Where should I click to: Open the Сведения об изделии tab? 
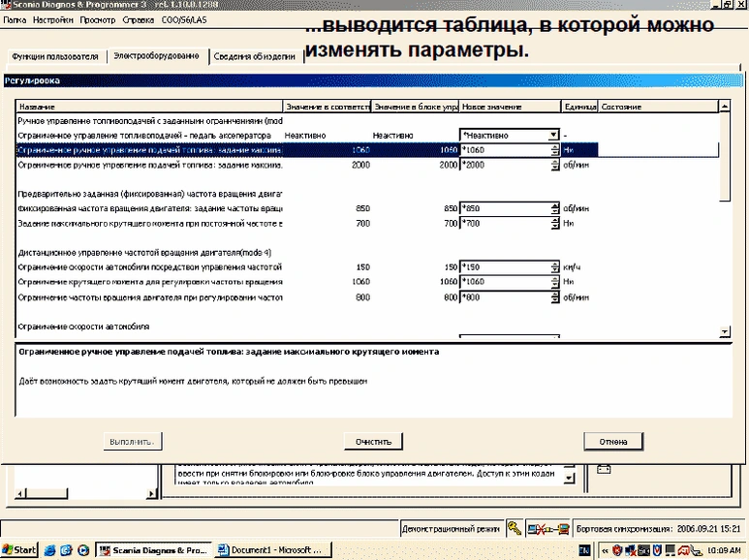[255, 57]
